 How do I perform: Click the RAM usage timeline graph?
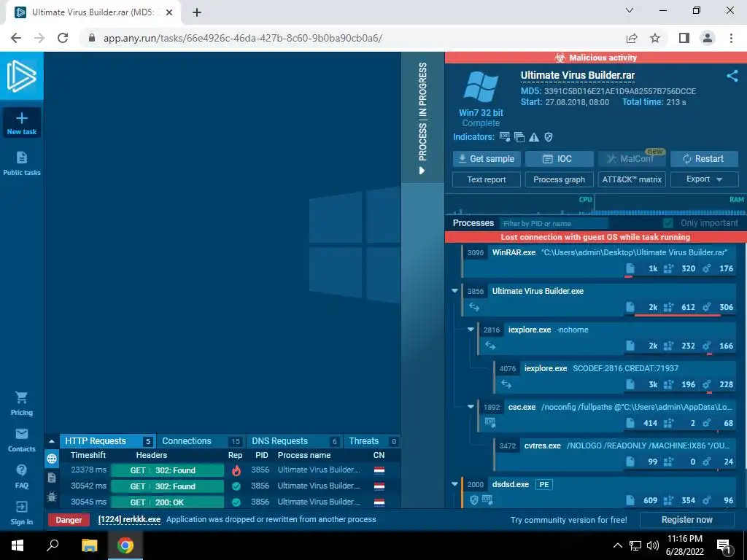click(670, 206)
